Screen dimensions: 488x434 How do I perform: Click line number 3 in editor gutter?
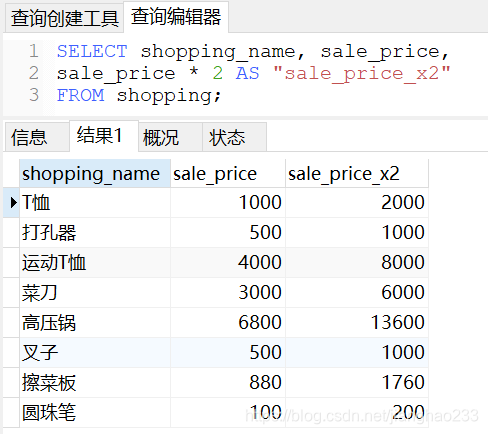34,95
